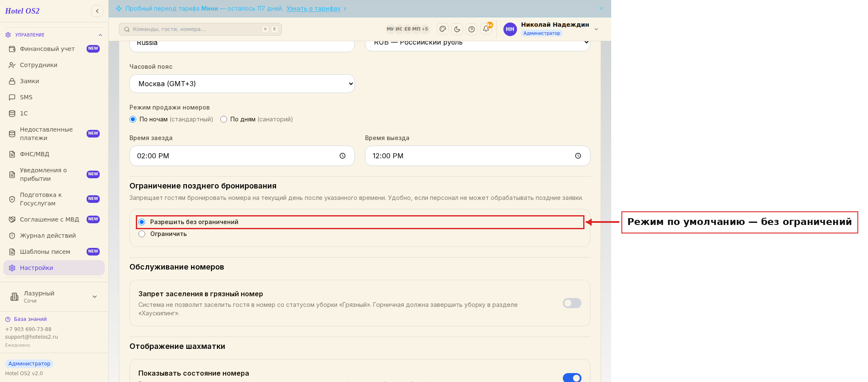Viewport: 868px width, 382px height.
Task: Select По ночам sales mode
Action: pos(133,119)
